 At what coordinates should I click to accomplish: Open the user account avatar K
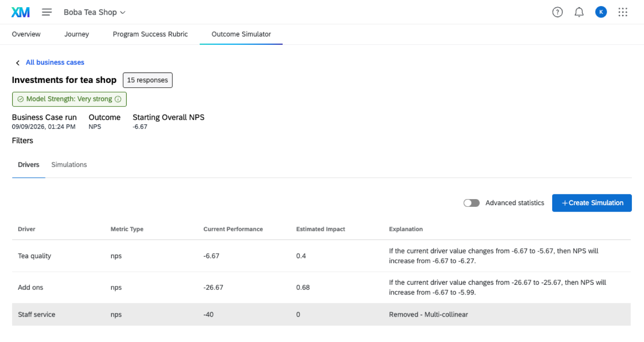(601, 12)
